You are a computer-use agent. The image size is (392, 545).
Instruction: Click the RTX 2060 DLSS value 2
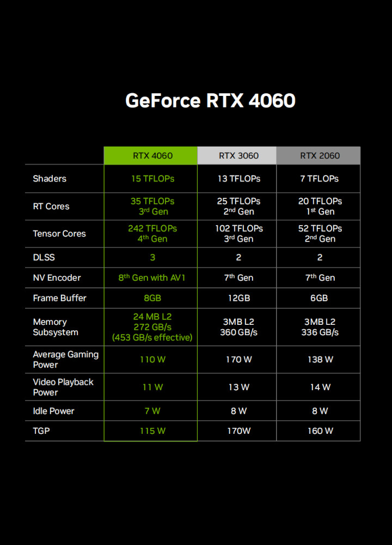pyautogui.click(x=320, y=258)
